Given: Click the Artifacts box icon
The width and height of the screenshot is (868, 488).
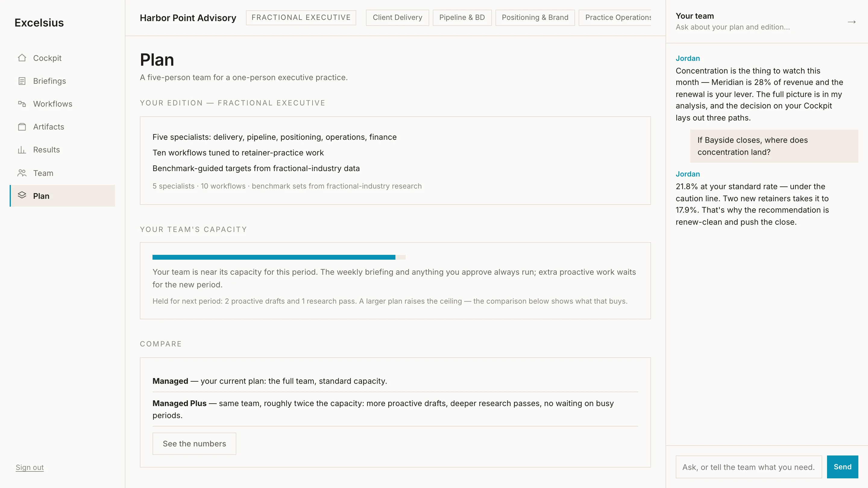Looking at the screenshot, I should click(22, 127).
